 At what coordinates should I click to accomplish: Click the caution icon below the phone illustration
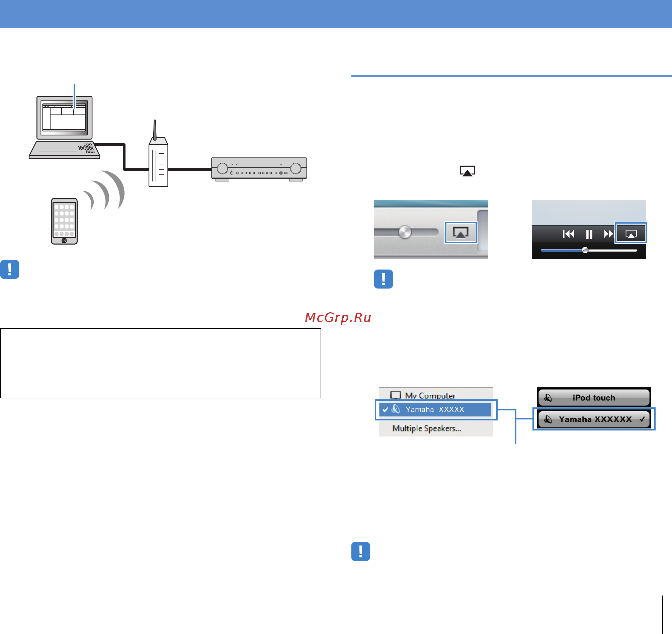(x=10, y=269)
